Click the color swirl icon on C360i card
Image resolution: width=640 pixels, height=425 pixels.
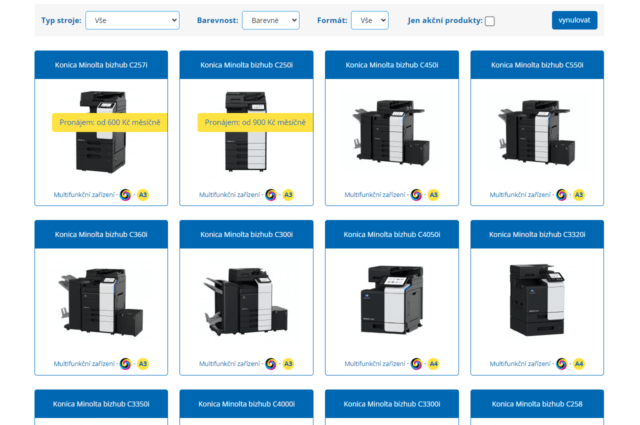pyautogui.click(x=125, y=363)
